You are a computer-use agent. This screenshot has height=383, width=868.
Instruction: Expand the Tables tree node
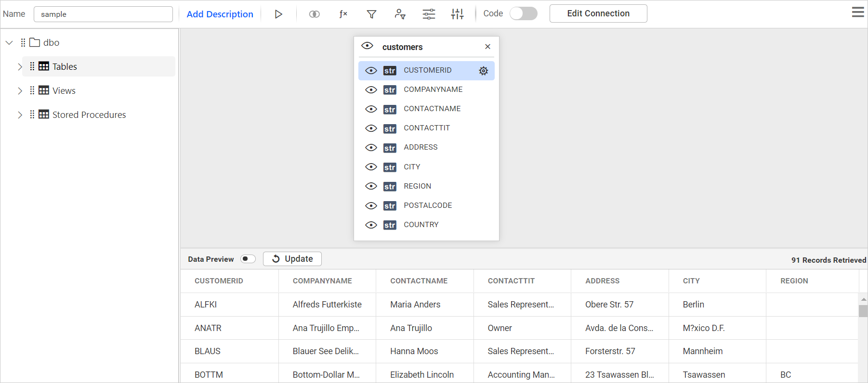(20, 67)
